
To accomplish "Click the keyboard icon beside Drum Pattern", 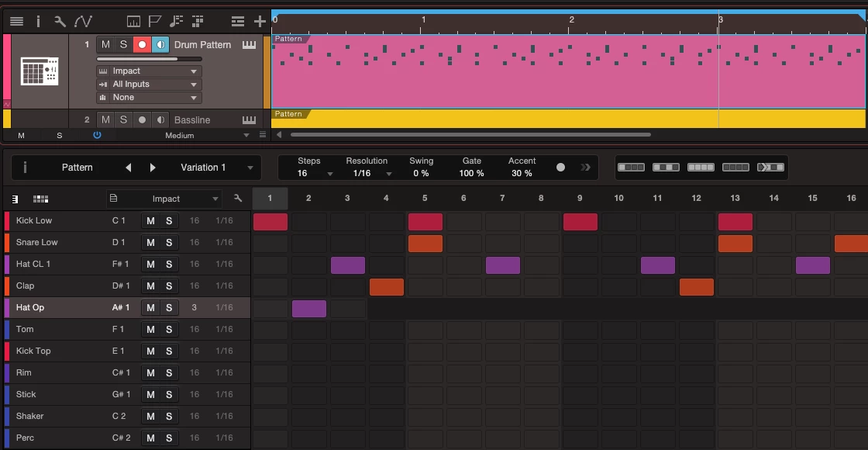I will point(249,45).
